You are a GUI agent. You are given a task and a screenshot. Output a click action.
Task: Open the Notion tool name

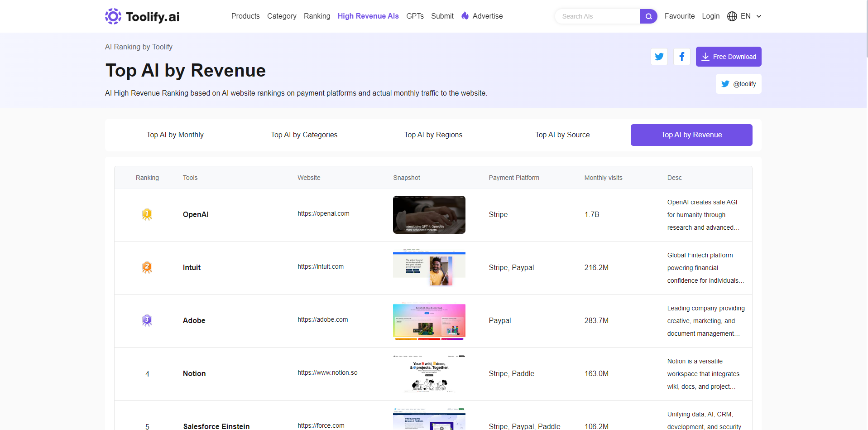pos(194,373)
